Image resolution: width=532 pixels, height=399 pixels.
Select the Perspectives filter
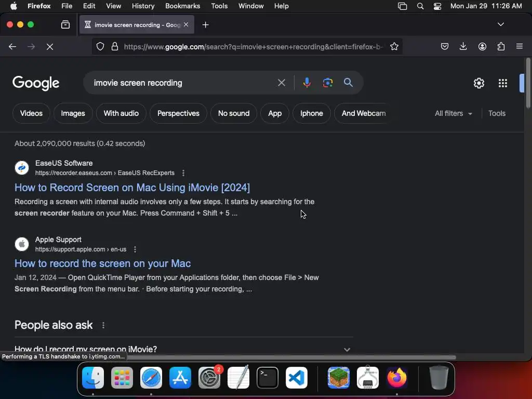click(x=178, y=113)
